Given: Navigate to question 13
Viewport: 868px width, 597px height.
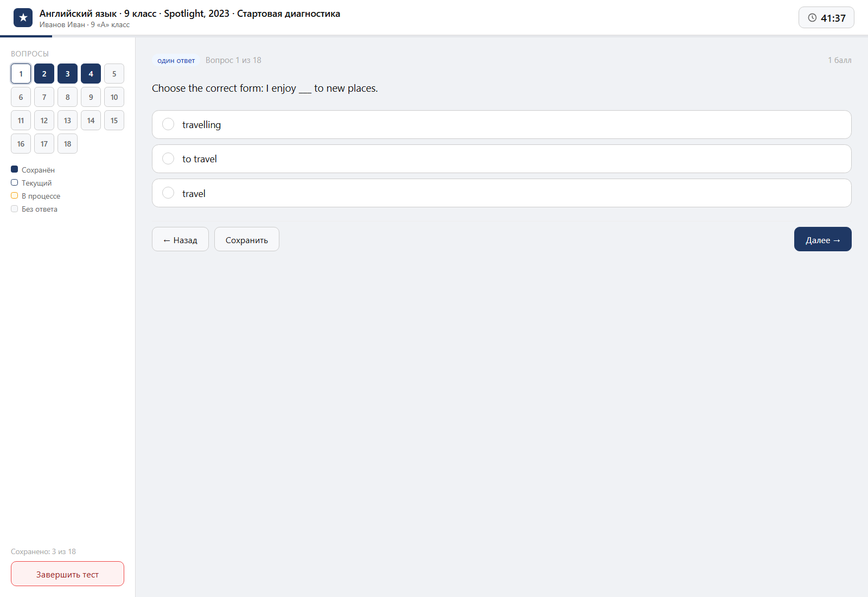Looking at the screenshot, I should [x=67, y=120].
